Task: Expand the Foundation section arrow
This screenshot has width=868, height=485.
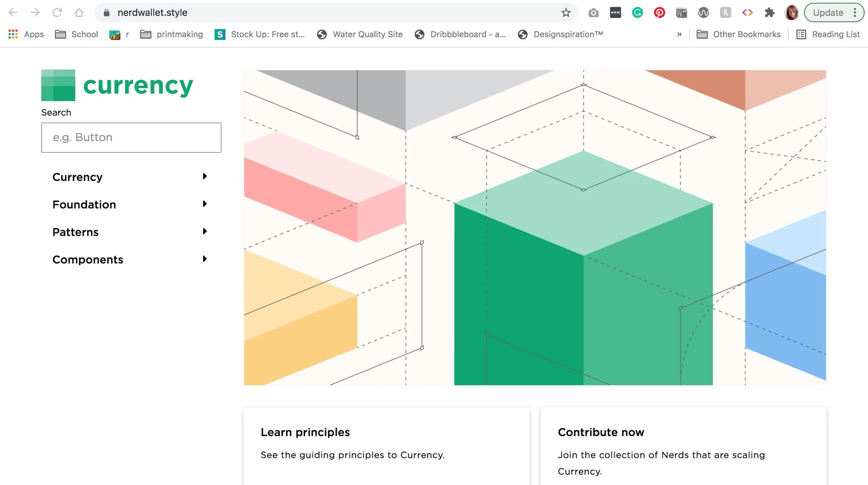Action: (205, 204)
